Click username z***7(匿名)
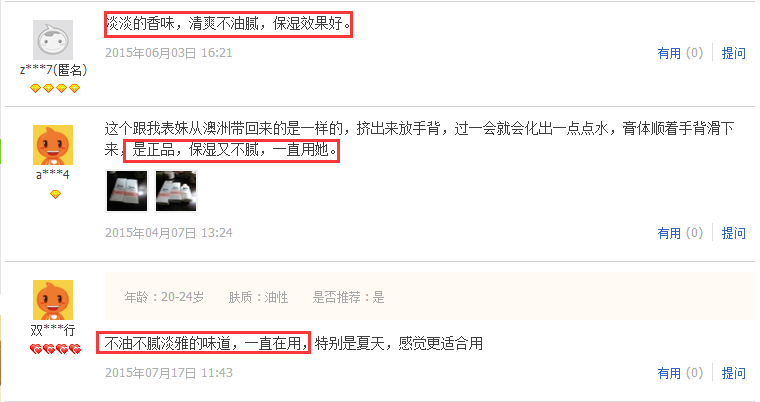The image size is (760, 402). pos(53,70)
